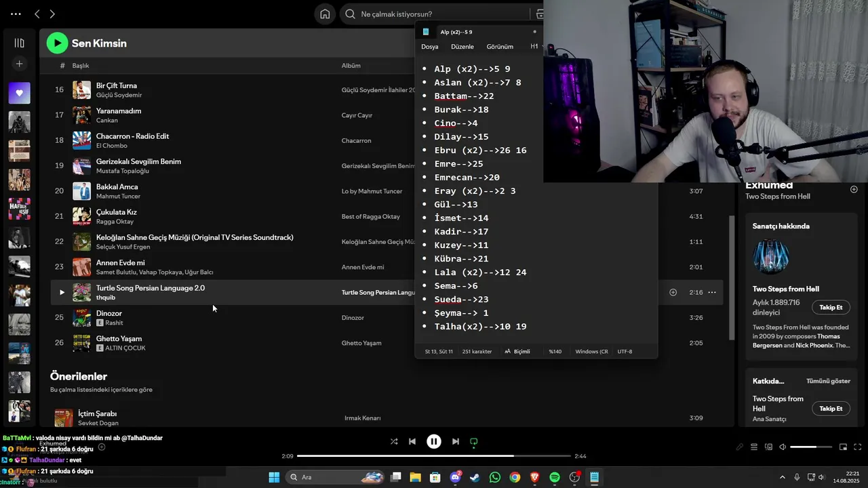Viewport: 868px width, 488px height.
Task: Open the Mahmut Tuncer artist link
Action: pyautogui.click(x=118, y=197)
